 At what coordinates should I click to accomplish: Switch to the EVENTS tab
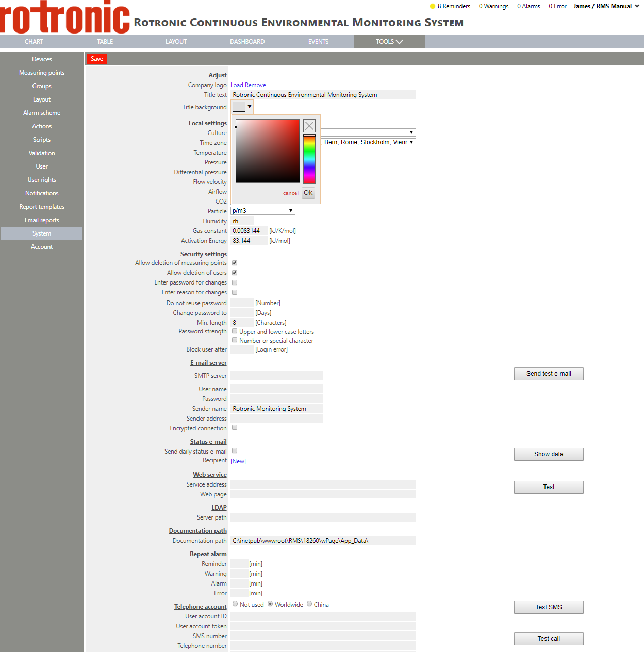click(x=319, y=42)
